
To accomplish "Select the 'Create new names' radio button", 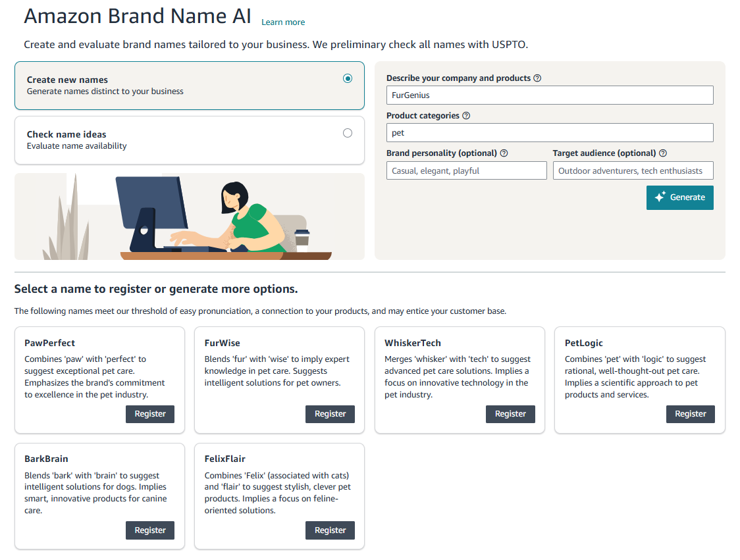I will [348, 78].
